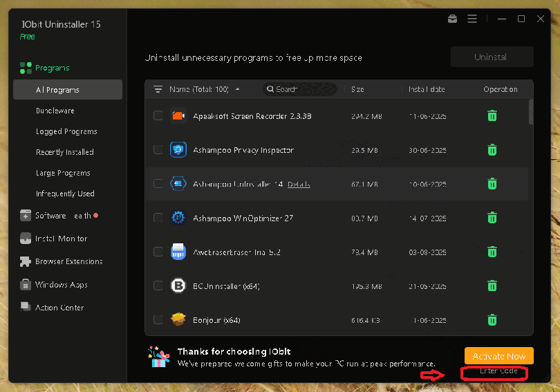
Task: Click the Ashampoo Uninstaller 14 app icon
Action: click(178, 183)
